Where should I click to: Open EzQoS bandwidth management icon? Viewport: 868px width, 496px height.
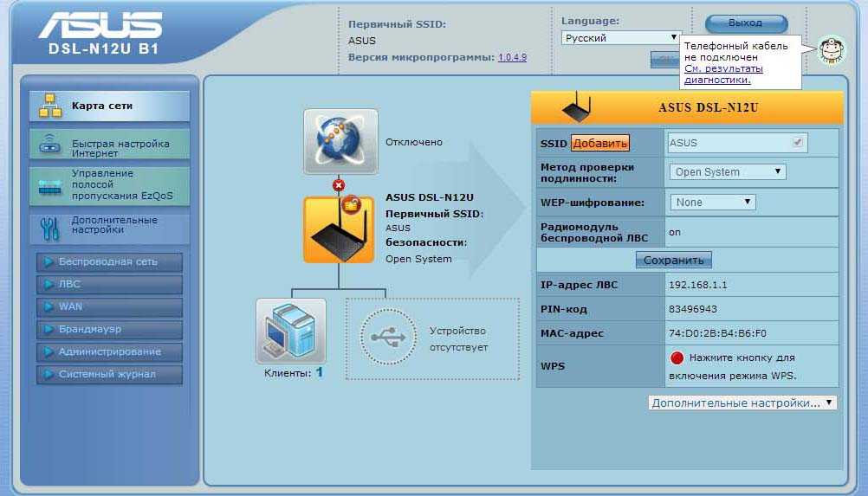(51, 184)
